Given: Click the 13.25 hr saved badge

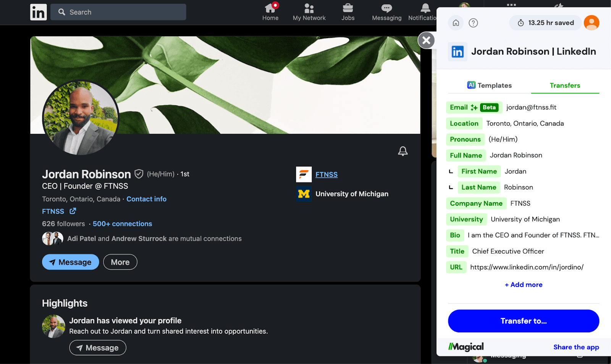Looking at the screenshot, I should tap(545, 23).
